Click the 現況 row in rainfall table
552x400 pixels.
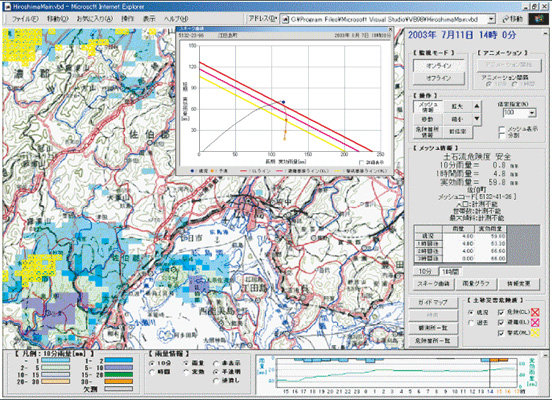pos(460,236)
